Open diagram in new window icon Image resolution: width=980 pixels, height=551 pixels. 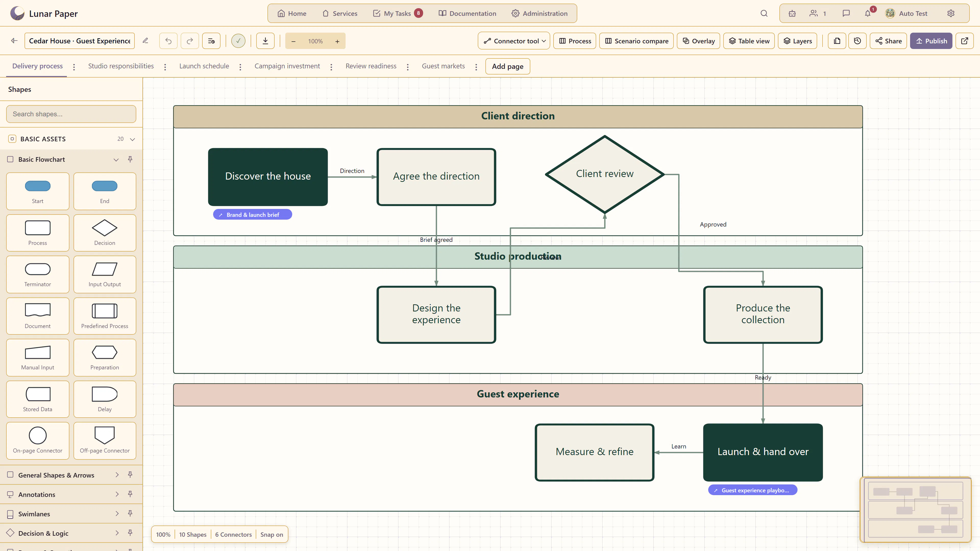(x=964, y=41)
